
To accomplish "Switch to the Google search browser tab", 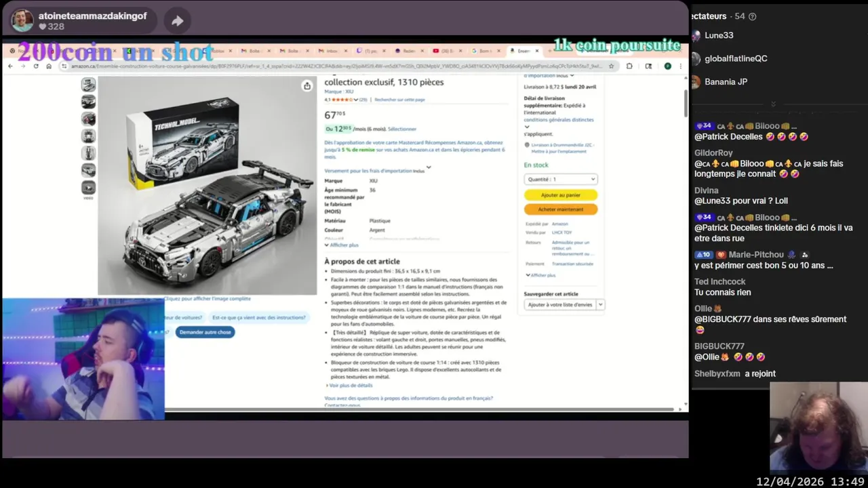I will 486,51.
